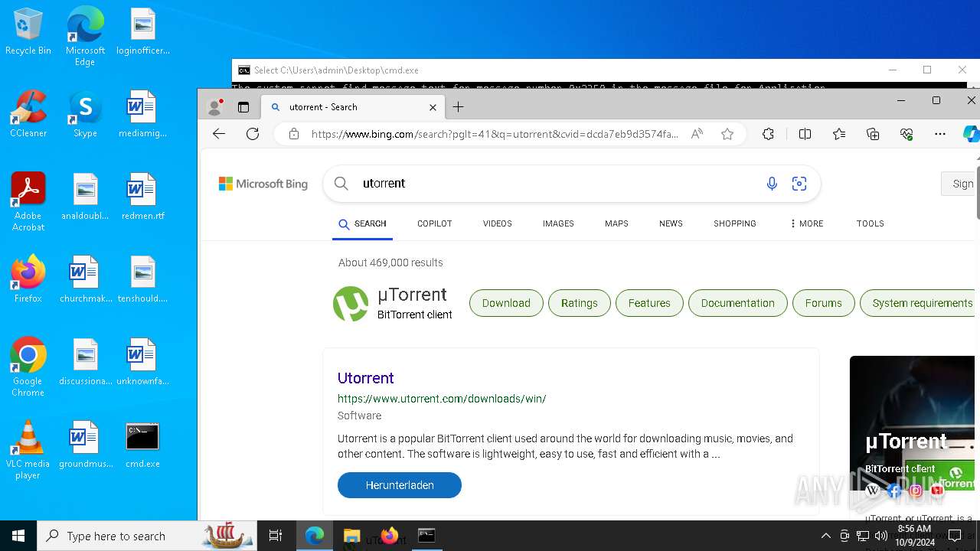The height and width of the screenshot is (551, 980).
Task: Toggle Split screen view
Action: pos(805,134)
